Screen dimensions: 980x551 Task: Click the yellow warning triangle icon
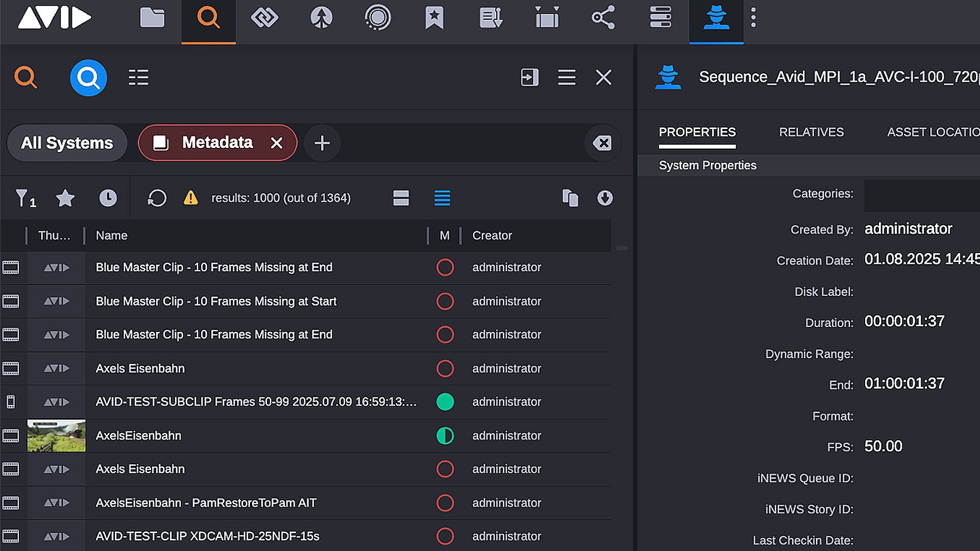(190, 198)
